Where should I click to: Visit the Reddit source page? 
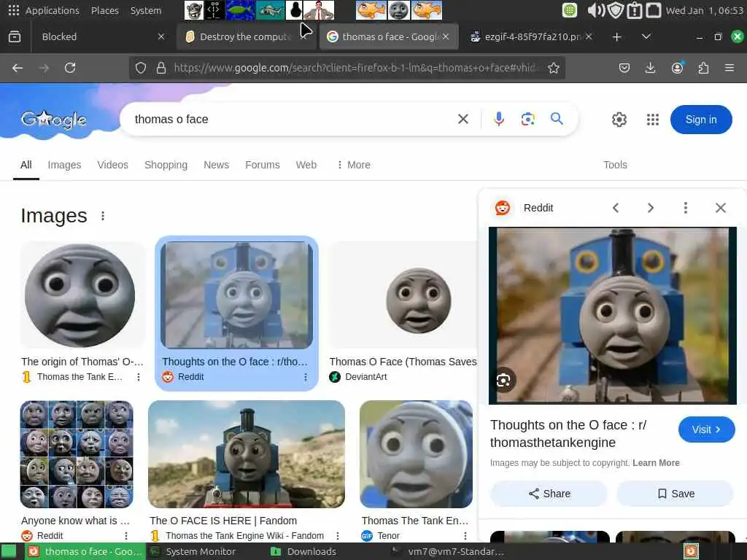point(706,429)
